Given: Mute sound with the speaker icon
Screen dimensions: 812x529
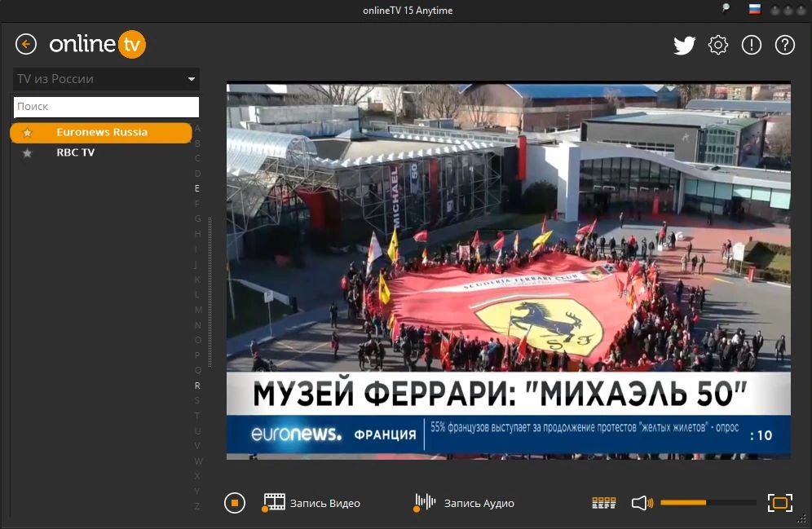Looking at the screenshot, I should 642,503.
